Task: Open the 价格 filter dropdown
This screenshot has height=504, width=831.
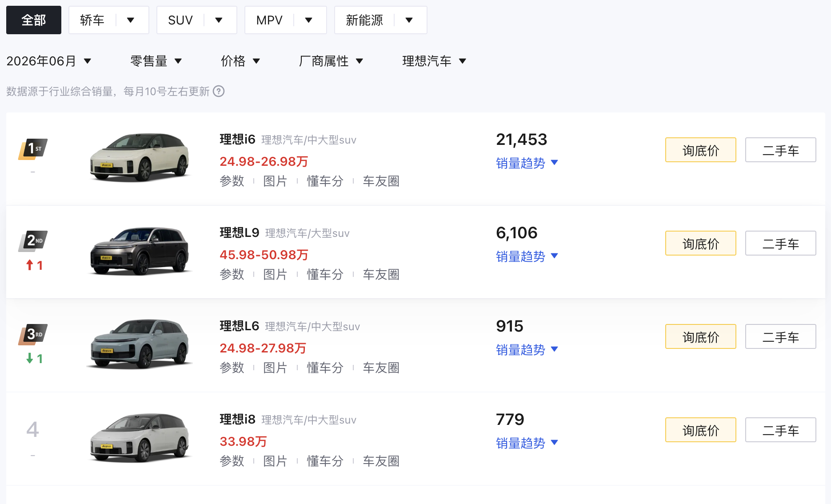Action: tap(240, 61)
